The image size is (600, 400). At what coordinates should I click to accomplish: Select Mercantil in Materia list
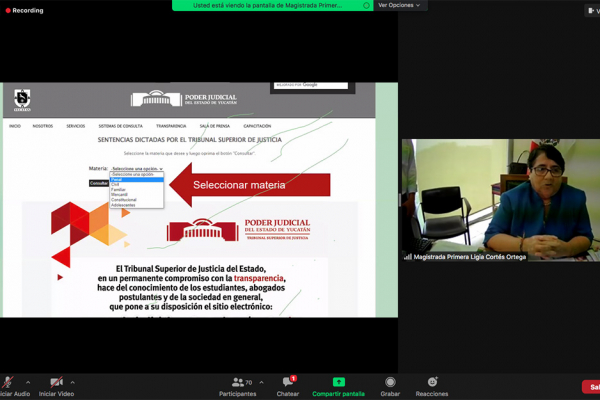coord(137,194)
